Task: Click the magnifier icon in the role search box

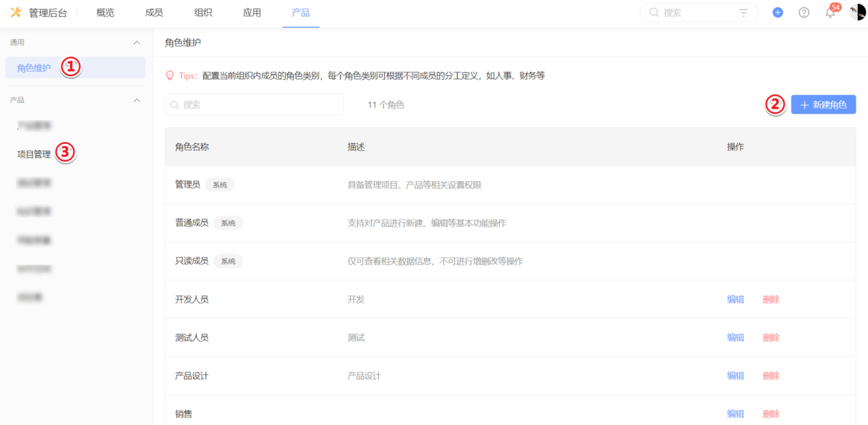Action: [174, 104]
